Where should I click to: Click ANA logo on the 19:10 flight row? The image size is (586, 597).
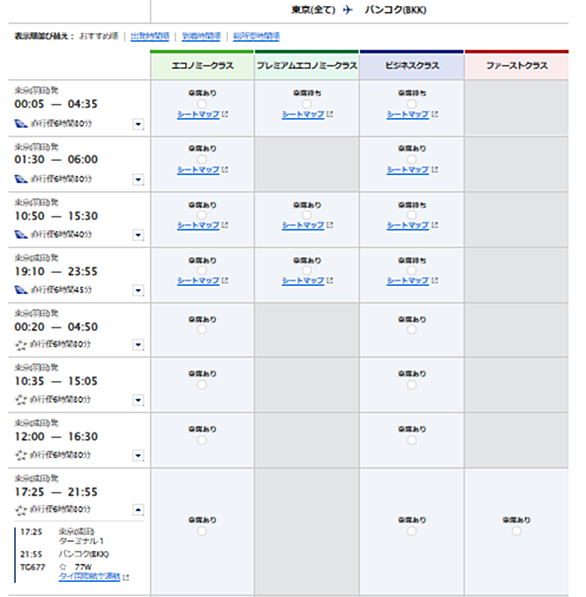click(x=21, y=290)
